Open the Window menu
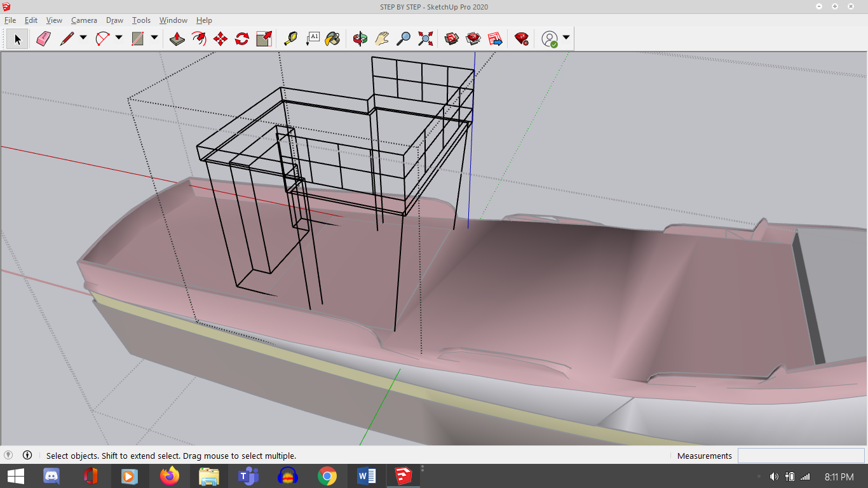Image resolution: width=868 pixels, height=488 pixels. 173,20
